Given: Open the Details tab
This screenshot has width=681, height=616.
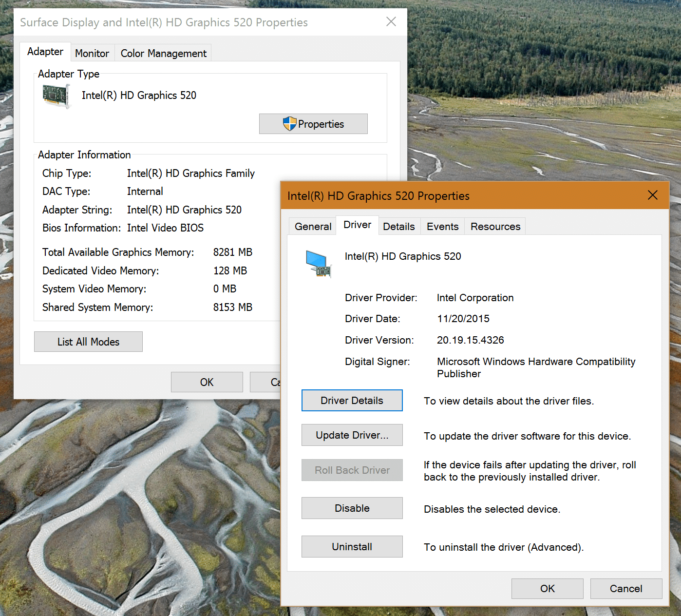Looking at the screenshot, I should (x=399, y=226).
